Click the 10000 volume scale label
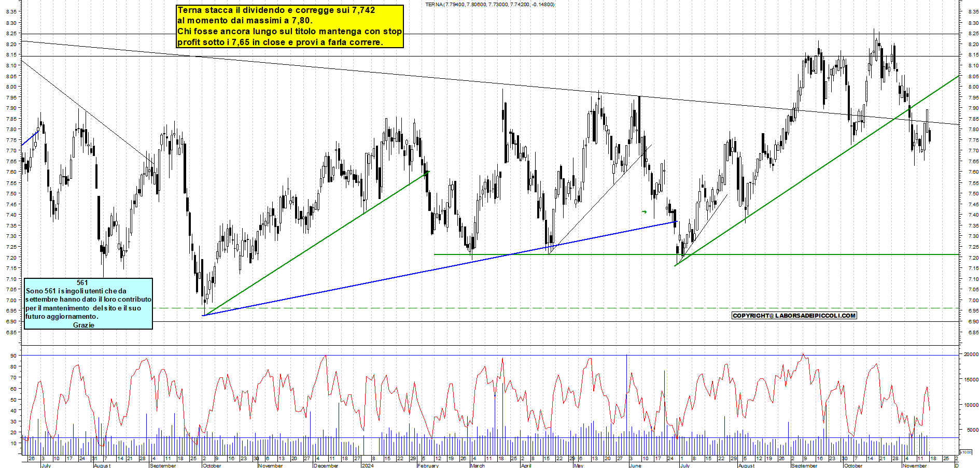The image size is (980, 468). click(971, 405)
